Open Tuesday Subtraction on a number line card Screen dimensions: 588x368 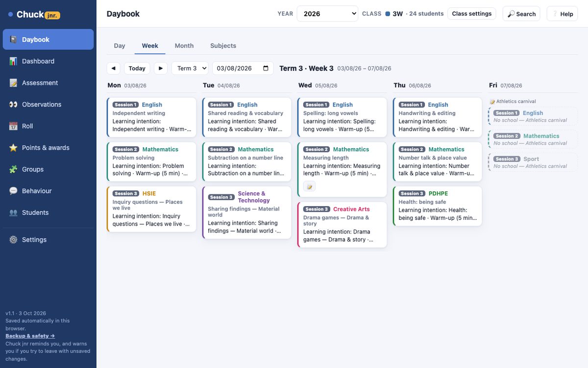tap(247, 161)
